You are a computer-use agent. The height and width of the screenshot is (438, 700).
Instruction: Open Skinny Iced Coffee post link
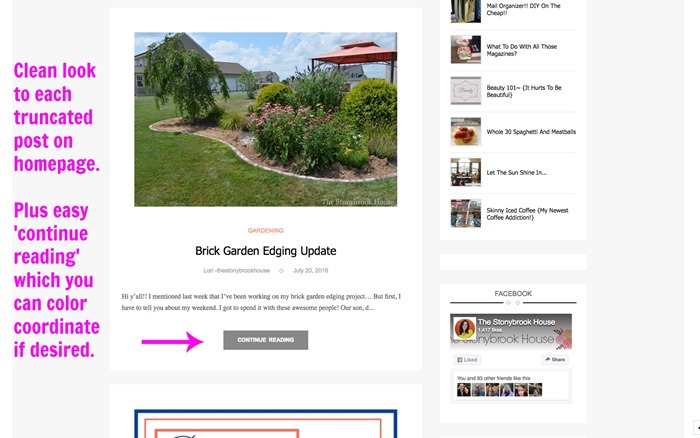[x=527, y=214]
